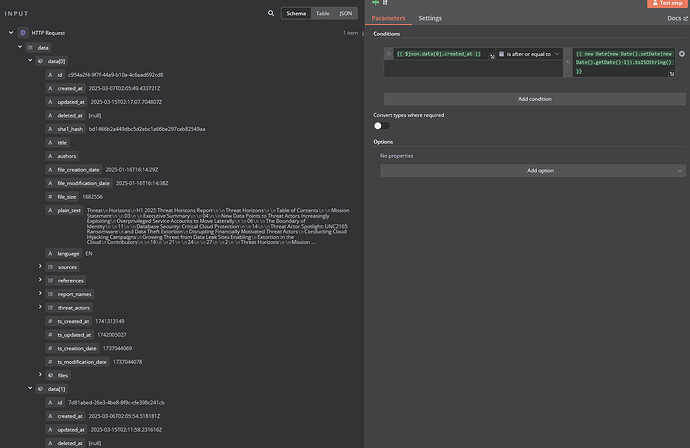This screenshot has width=690, height=448.
Task: Expand the sources field
Action: [40, 266]
